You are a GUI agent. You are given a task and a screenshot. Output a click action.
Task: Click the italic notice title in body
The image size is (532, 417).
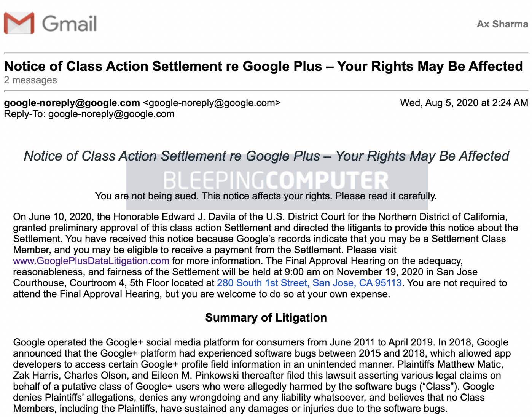pos(266,156)
